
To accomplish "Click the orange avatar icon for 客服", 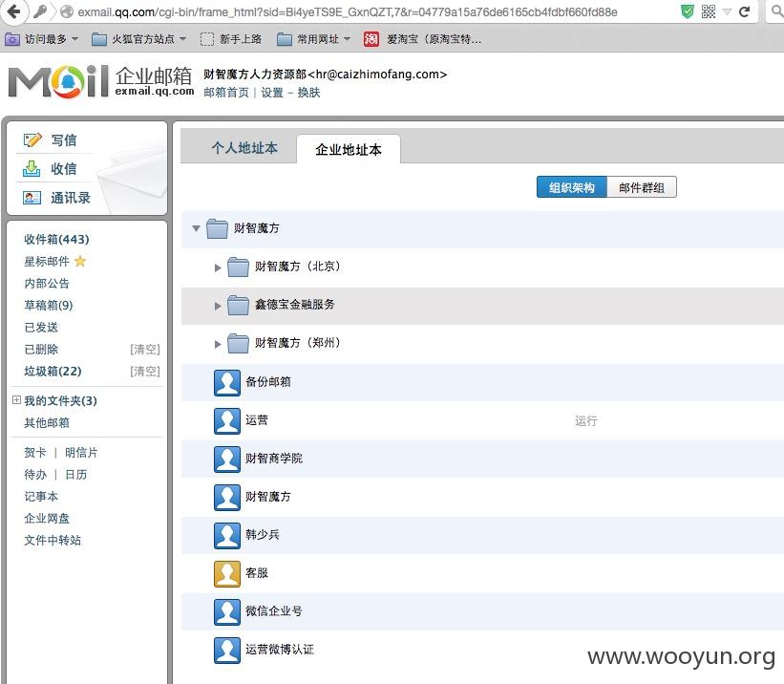I will pyautogui.click(x=227, y=573).
